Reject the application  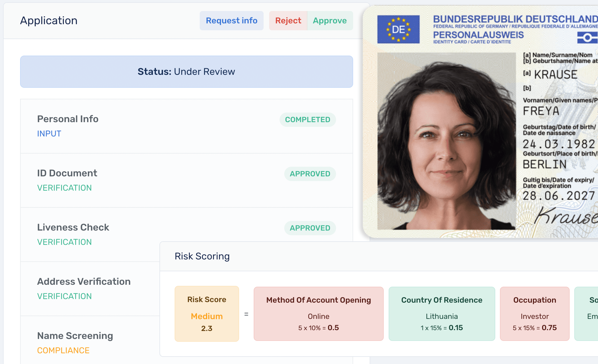(x=288, y=20)
